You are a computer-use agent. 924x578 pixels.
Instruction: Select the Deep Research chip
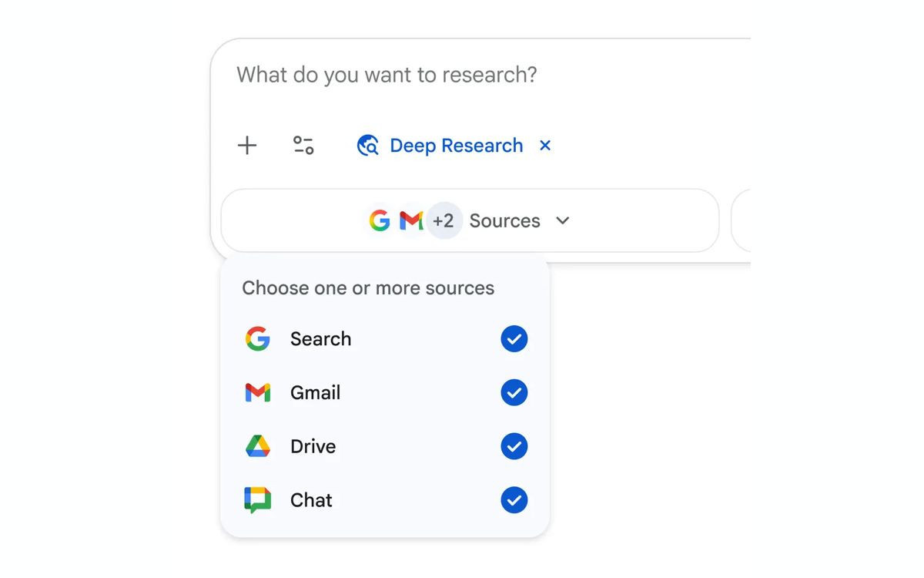pos(456,145)
